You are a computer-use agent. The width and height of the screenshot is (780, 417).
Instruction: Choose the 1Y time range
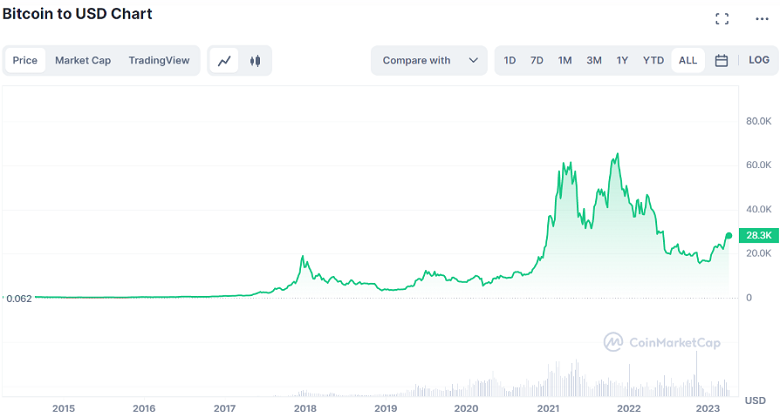622,61
